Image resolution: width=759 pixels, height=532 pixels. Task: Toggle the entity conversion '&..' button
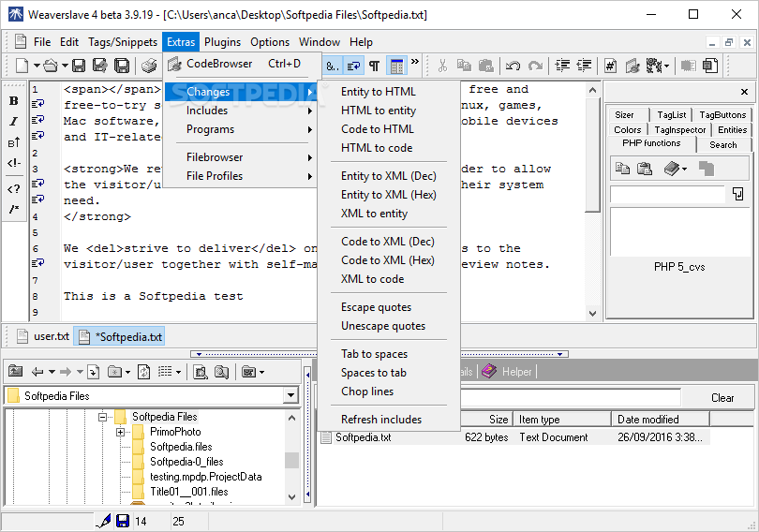tap(333, 66)
